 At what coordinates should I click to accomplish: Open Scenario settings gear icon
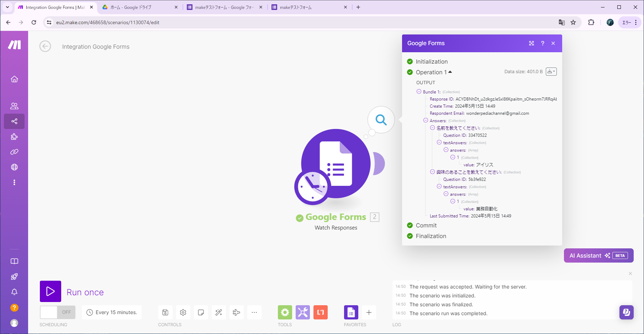click(183, 312)
